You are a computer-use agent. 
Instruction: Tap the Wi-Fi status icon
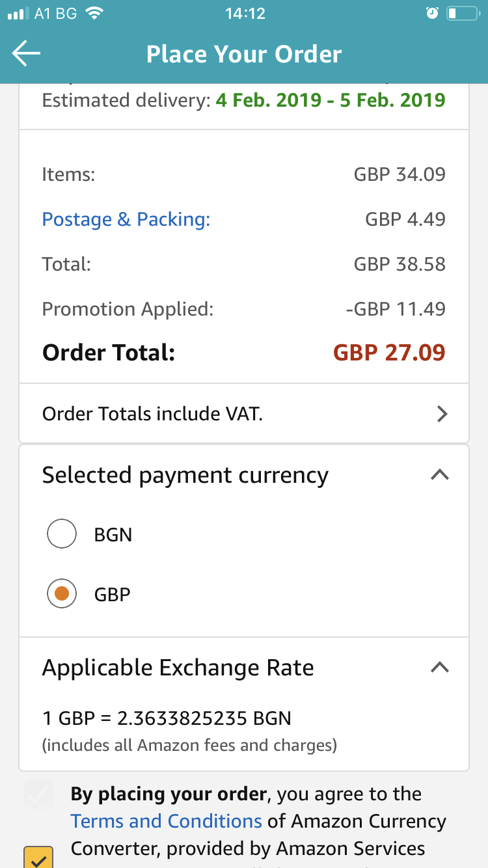coord(96,14)
